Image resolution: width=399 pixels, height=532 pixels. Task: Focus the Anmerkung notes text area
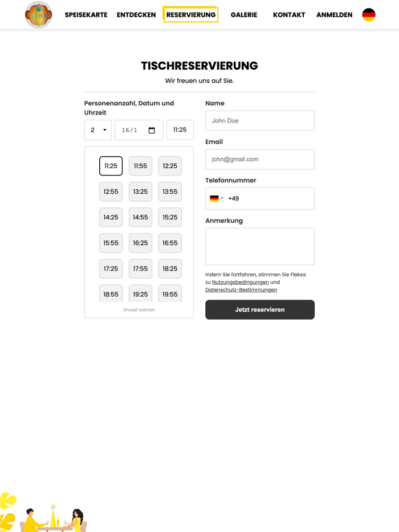(259, 246)
